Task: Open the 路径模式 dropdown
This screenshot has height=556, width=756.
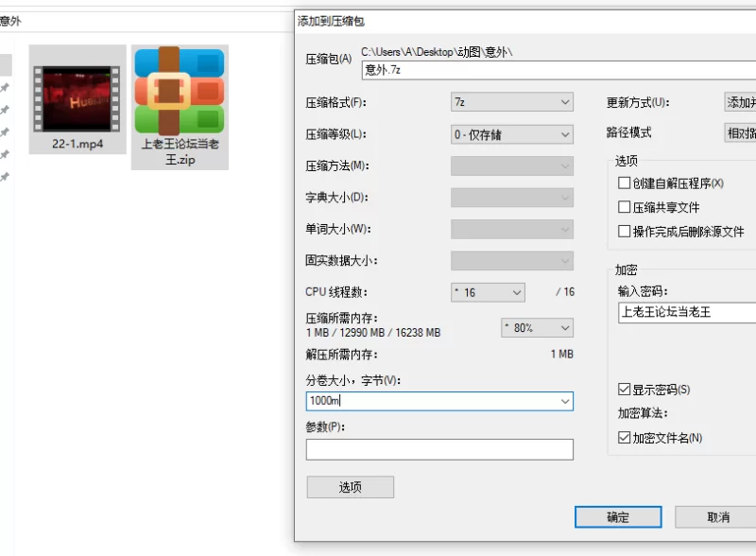Action: (x=740, y=132)
